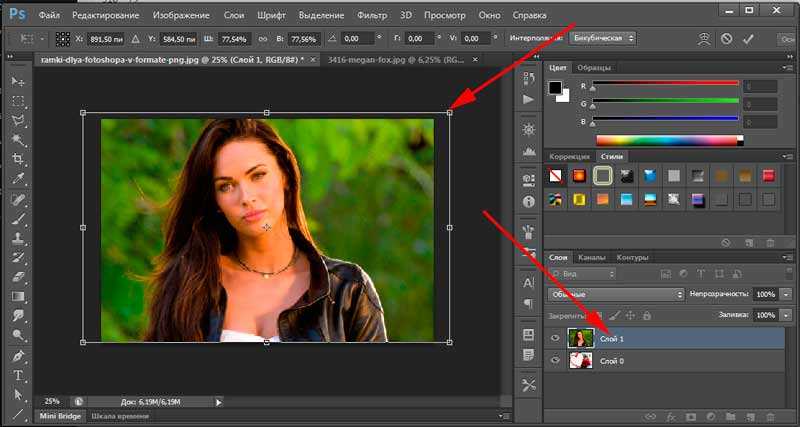
Task: Open the Character panel icon
Action: coord(529,283)
